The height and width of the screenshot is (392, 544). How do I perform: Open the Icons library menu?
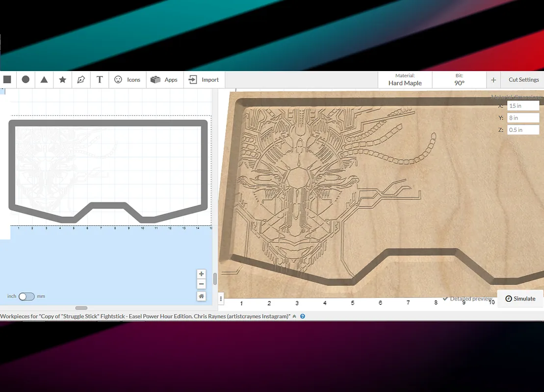tap(128, 79)
